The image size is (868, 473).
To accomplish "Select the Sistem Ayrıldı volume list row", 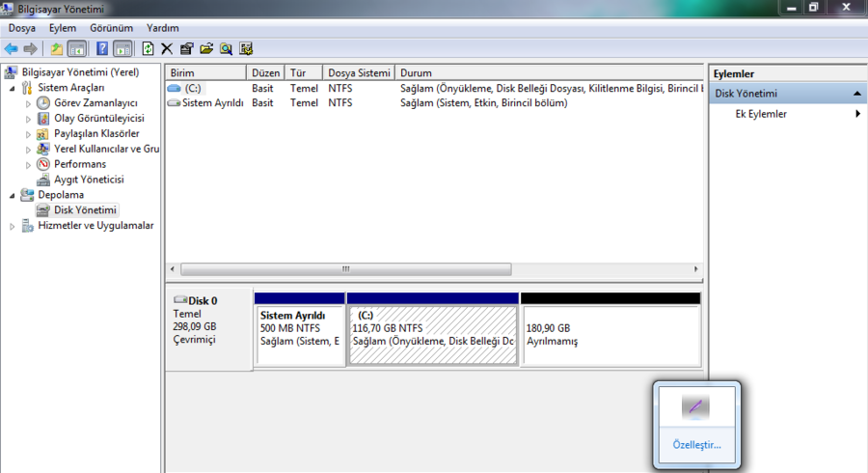I will tap(435, 103).
